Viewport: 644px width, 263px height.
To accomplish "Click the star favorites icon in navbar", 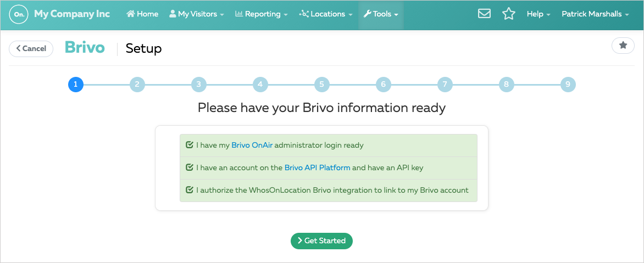I will [x=508, y=14].
